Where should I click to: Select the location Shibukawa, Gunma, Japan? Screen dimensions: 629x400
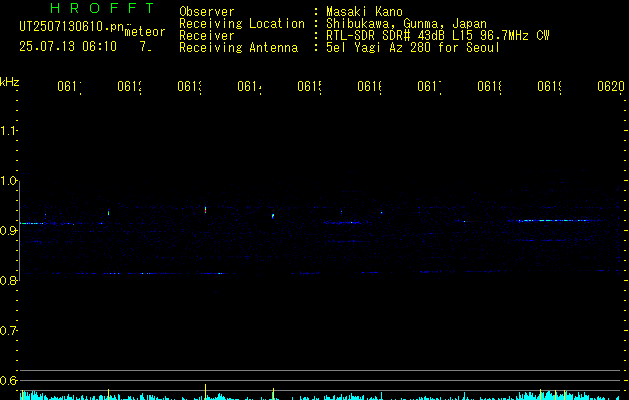[x=406, y=23]
